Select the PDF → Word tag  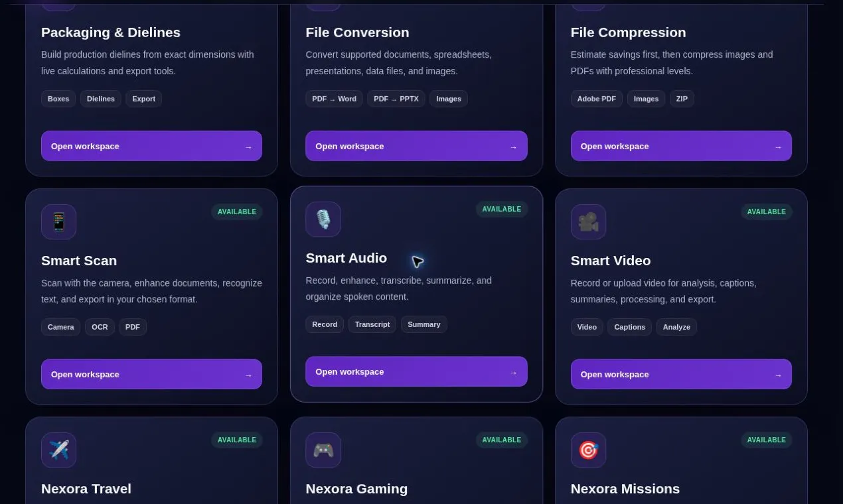[x=334, y=99]
